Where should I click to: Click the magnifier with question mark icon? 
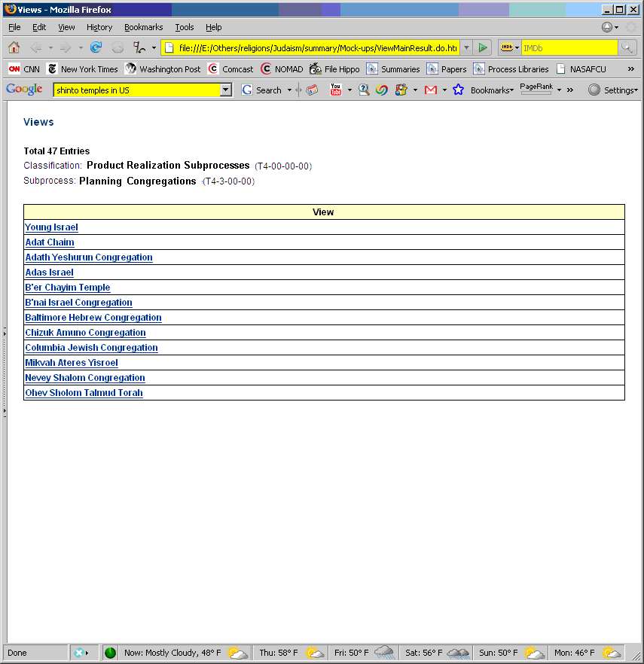(364, 90)
